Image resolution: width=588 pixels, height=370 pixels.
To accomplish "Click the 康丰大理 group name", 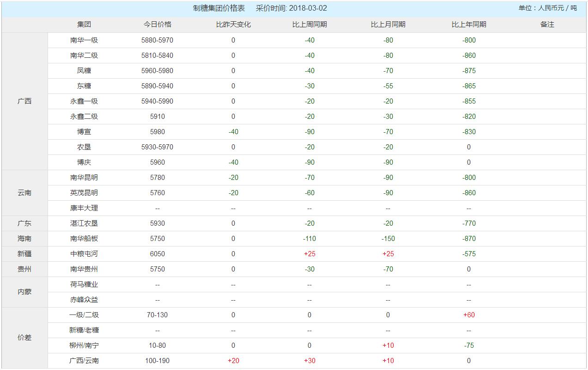I will click(x=84, y=208).
